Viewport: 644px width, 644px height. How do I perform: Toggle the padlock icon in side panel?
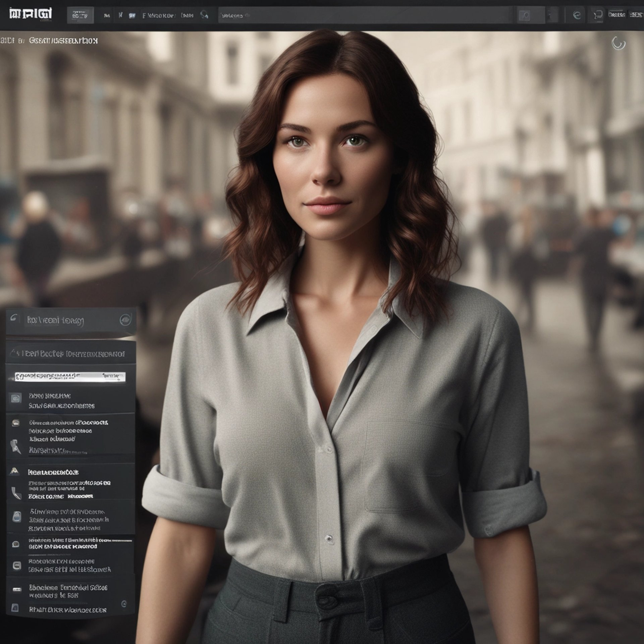[x=16, y=516]
